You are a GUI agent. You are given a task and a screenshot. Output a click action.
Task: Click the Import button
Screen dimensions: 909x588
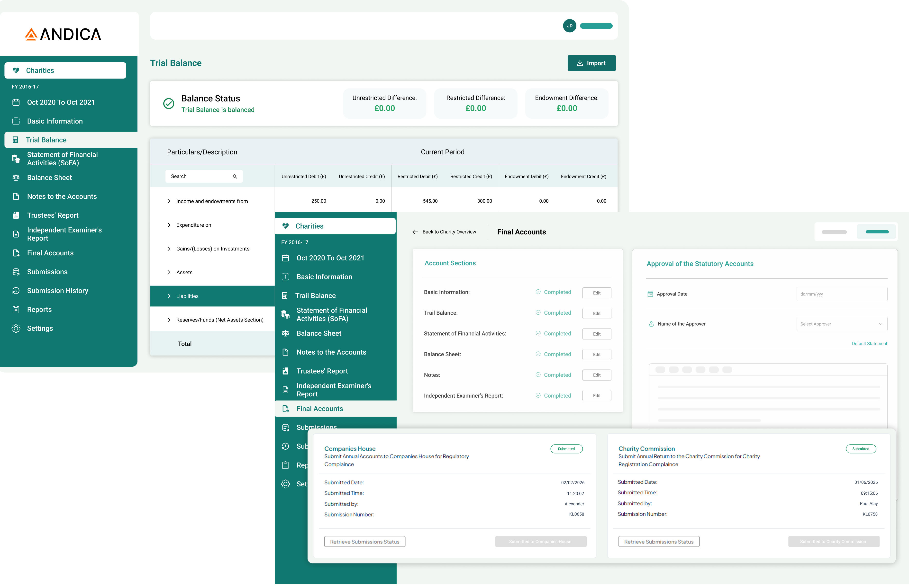click(592, 63)
